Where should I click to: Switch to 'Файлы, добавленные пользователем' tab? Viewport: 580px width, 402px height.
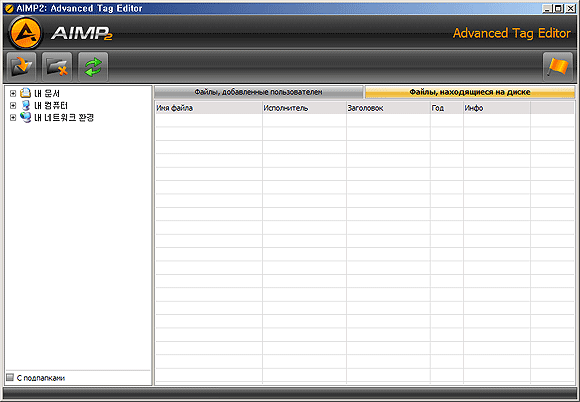tap(259, 92)
